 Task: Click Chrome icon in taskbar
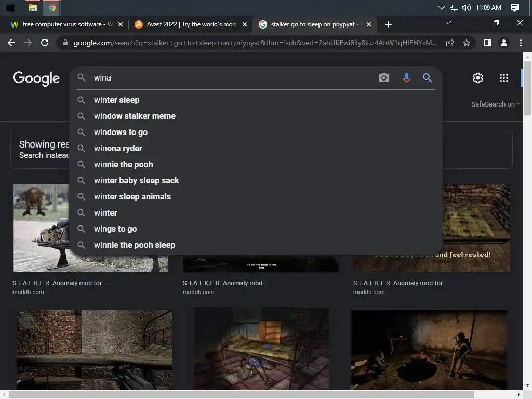[52, 8]
